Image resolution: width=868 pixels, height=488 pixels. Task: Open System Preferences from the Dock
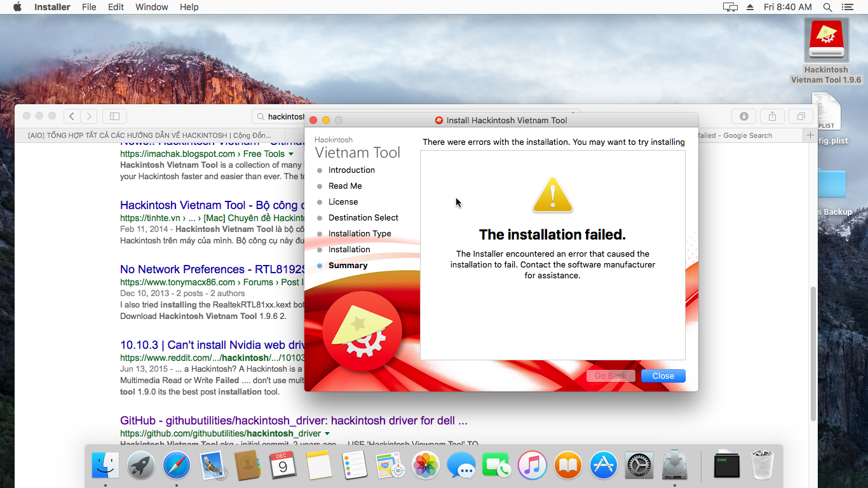tap(639, 466)
